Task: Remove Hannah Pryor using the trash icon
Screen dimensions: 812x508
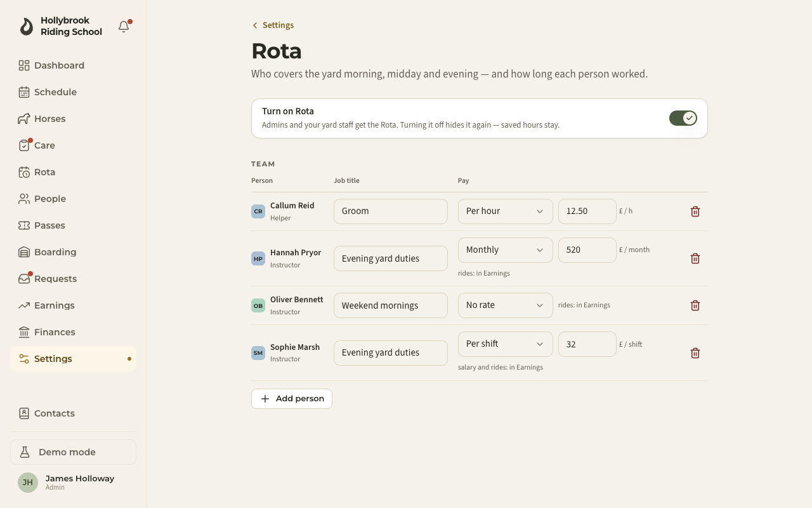Action: pyautogui.click(x=695, y=258)
